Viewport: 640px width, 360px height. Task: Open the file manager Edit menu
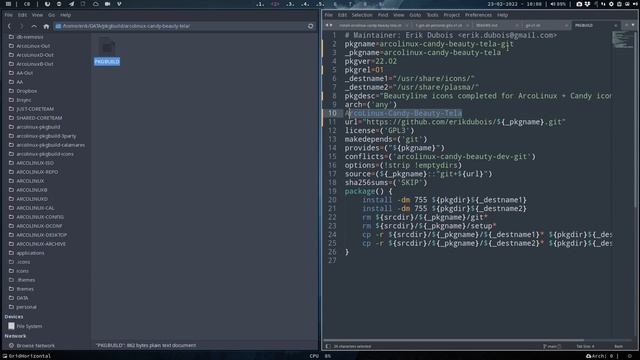click(x=22, y=15)
